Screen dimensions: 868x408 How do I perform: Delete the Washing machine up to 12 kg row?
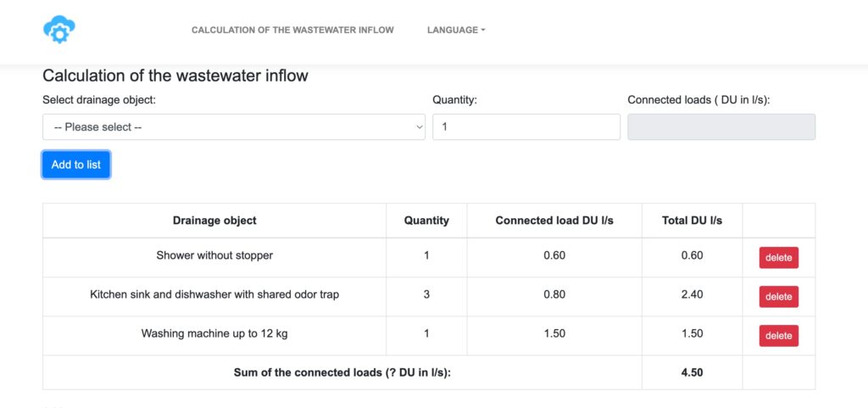[x=778, y=336]
